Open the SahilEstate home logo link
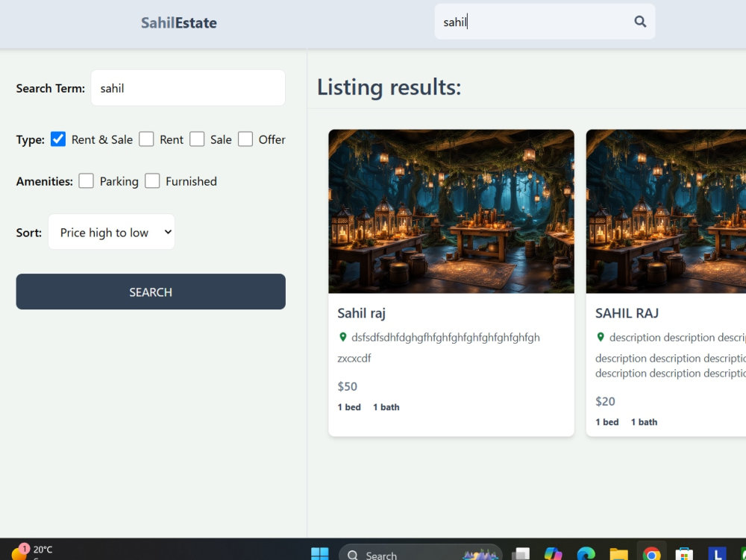Screen dimensions: 746x560 point(179,23)
